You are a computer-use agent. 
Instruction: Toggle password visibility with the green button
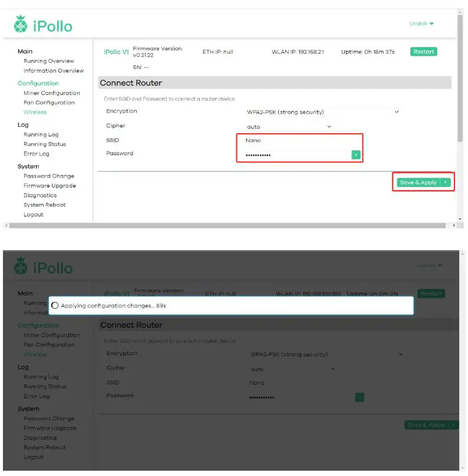(x=355, y=155)
